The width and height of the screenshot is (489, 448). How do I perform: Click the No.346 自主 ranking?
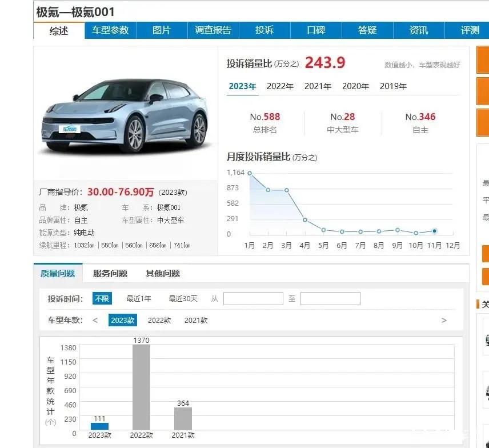point(420,123)
